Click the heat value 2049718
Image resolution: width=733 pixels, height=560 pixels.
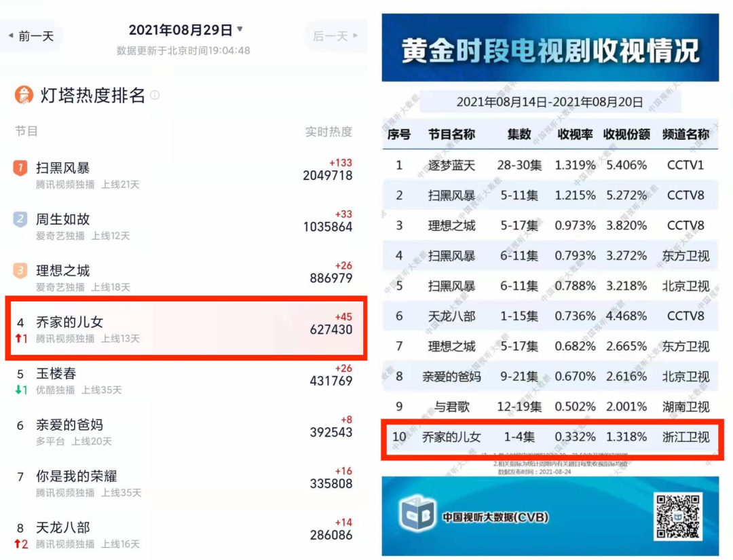tap(328, 176)
